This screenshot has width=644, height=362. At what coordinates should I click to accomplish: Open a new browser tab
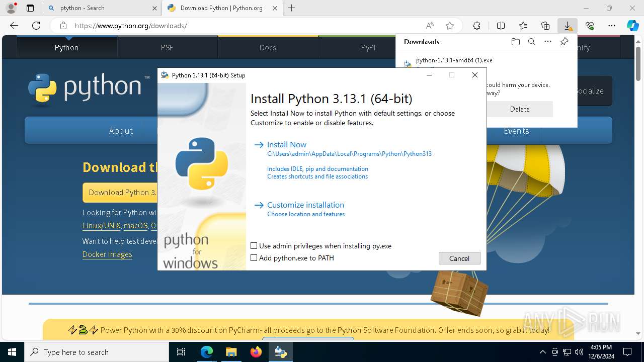click(292, 8)
